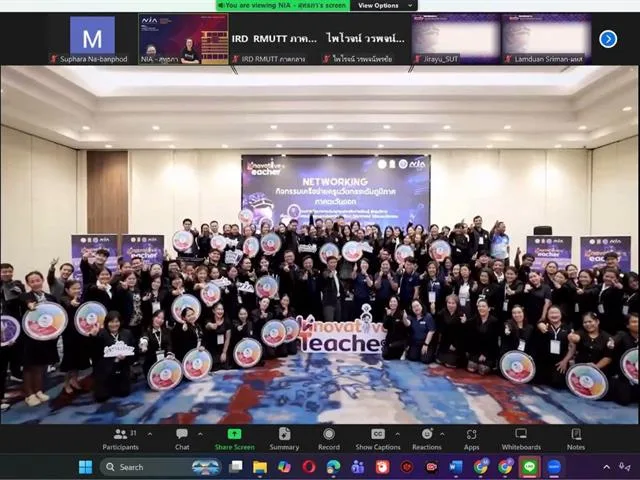Select IRD RMUTT participant tile
Screen dimensions: 640x480
274,39
